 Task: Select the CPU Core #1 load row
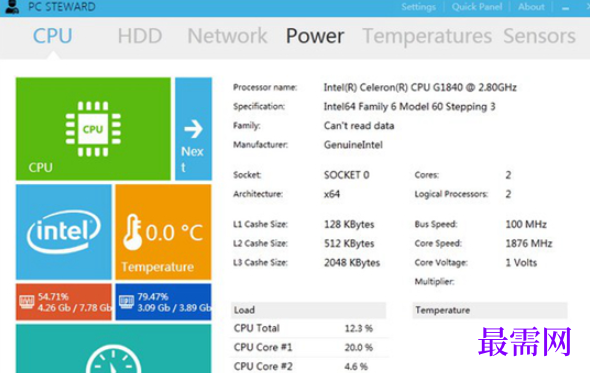(x=308, y=347)
